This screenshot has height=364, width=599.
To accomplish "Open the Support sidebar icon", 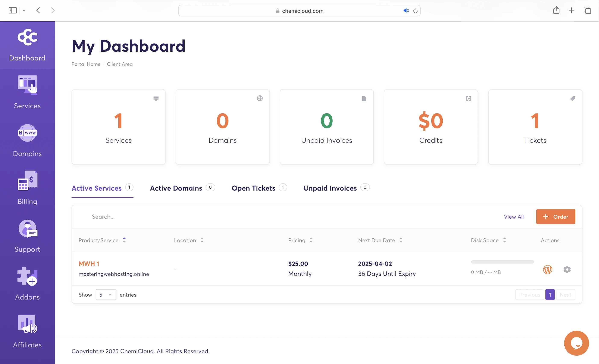I will click(27, 229).
